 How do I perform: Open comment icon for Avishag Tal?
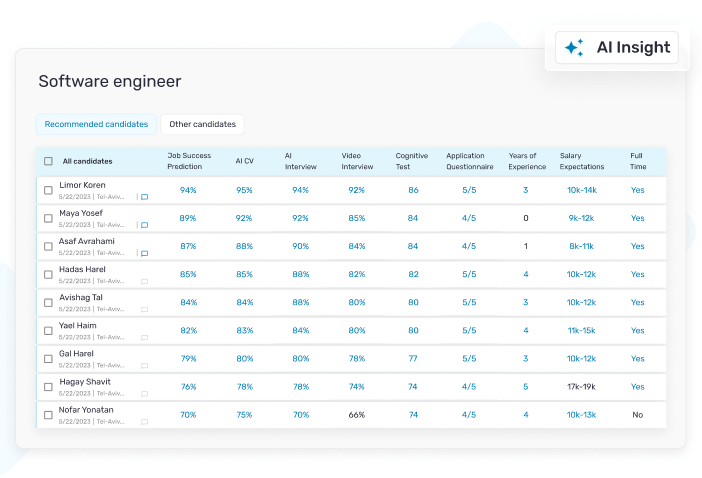(145, 309)
